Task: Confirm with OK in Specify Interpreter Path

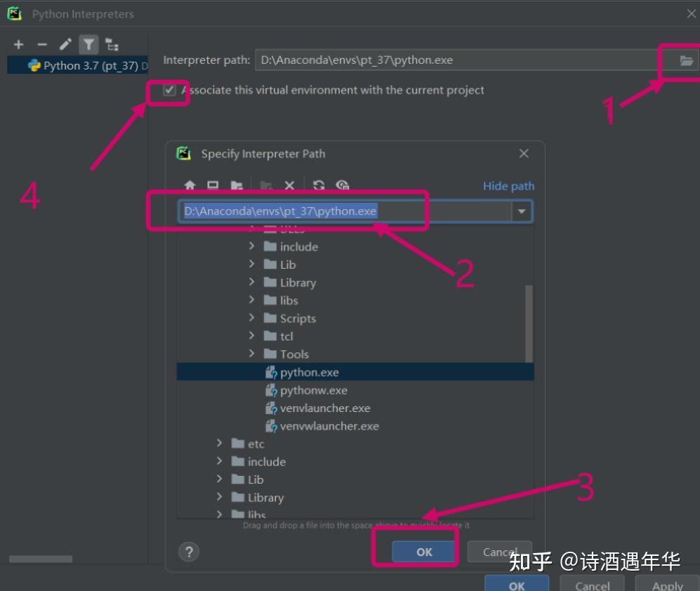Action: [423, 552]
